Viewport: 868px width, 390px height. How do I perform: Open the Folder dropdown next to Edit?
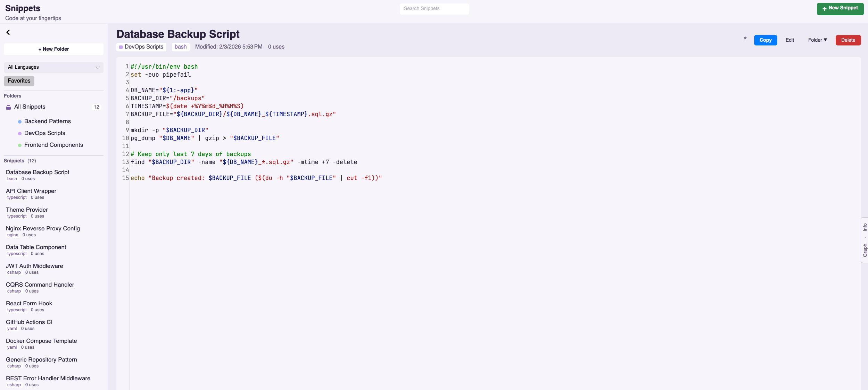[817, 40]
